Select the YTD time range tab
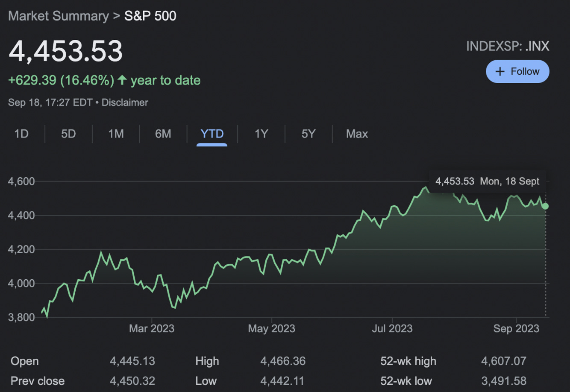Image resolution: width=570 pixels, height=392 pixels. (x=212, y=134)
